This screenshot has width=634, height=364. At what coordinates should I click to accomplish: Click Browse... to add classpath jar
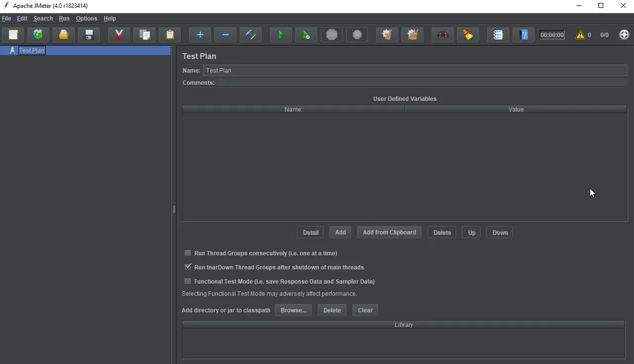[293, 310]
